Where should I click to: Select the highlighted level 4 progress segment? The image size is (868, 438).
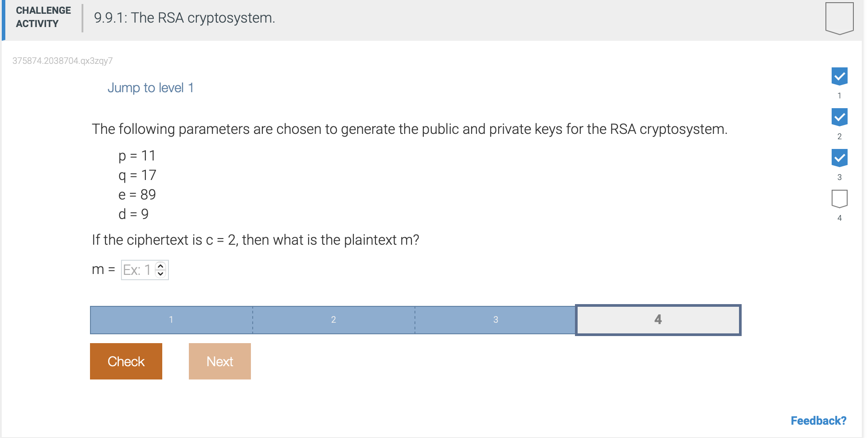pyautogui.click(x=658, y=320)
